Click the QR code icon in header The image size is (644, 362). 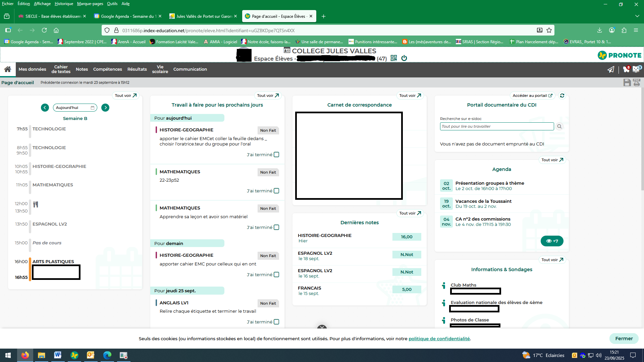tap(394, 58)
